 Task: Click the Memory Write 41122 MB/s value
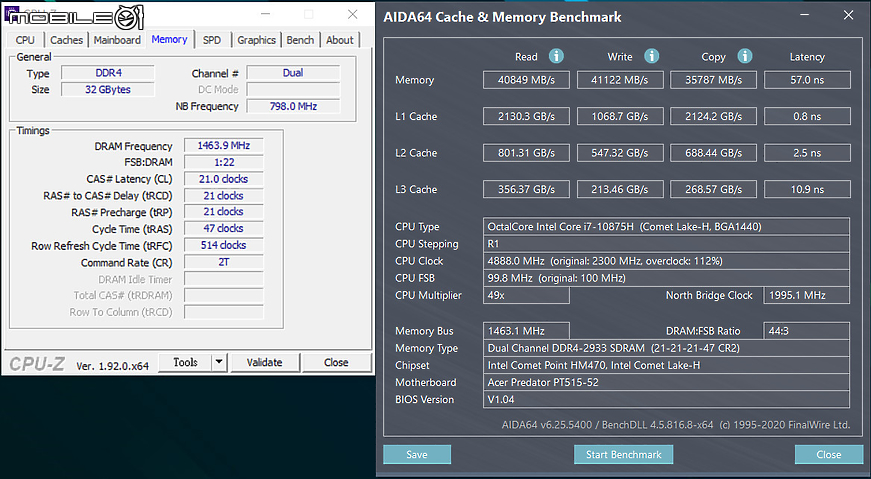[620, 79]
